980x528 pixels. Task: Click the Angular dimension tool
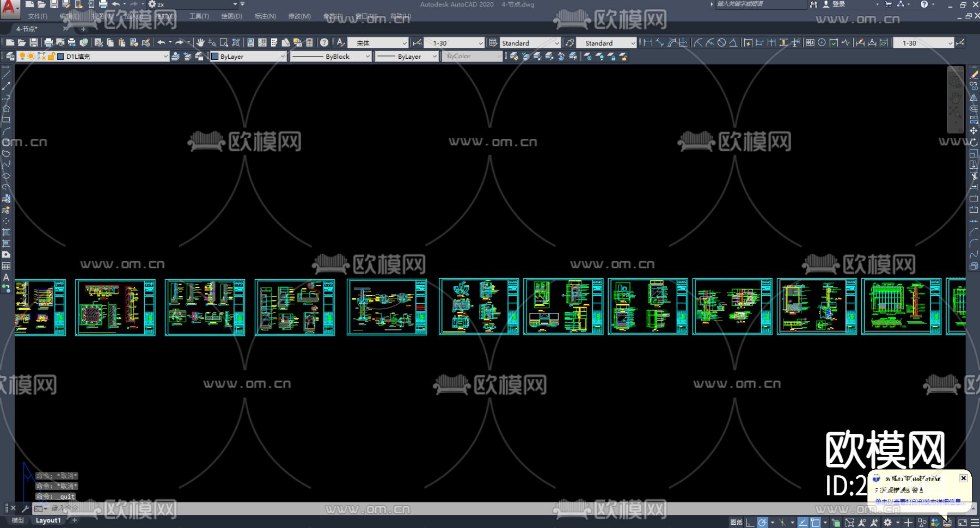point(733,42)
